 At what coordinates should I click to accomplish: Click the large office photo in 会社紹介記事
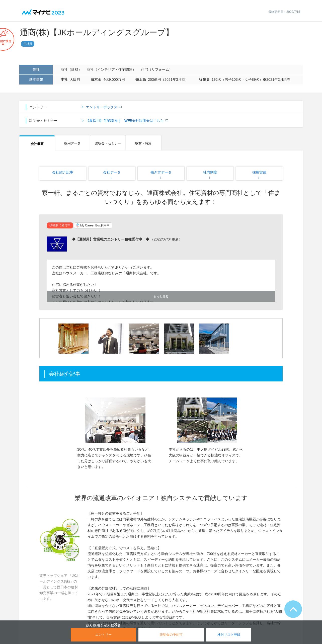click(x=115, y=420)
